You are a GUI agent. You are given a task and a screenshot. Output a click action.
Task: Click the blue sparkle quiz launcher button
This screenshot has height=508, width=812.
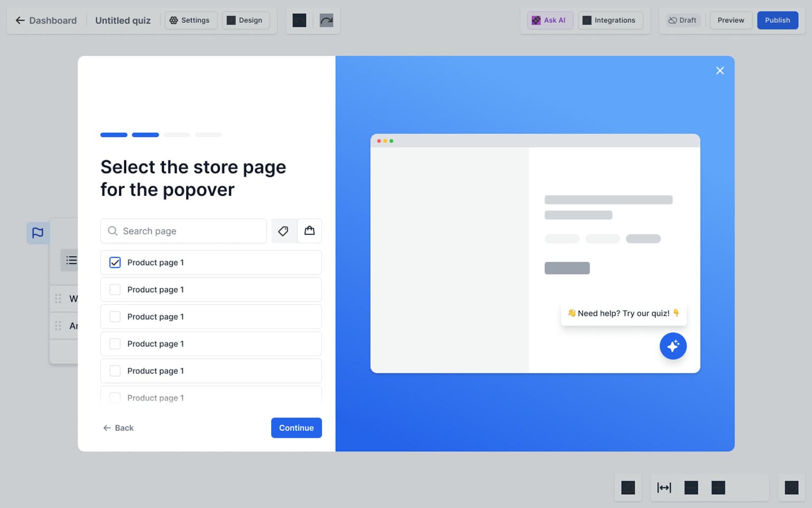[673, 346]
